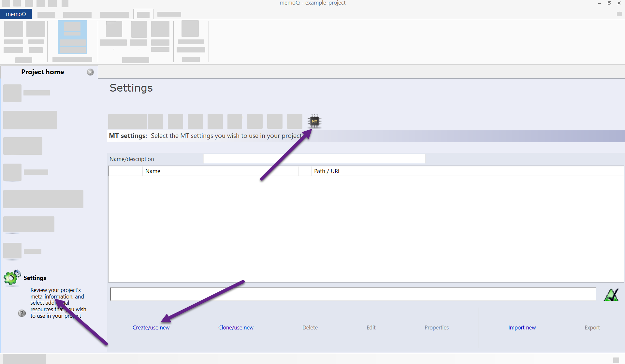
Task: Click the Import new link
Action: point(522,328)
